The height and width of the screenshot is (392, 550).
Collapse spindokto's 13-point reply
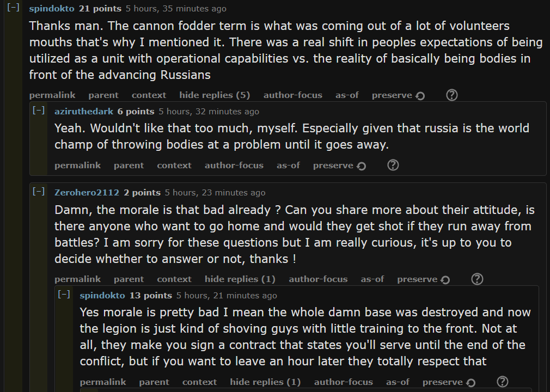coord(64,295)
